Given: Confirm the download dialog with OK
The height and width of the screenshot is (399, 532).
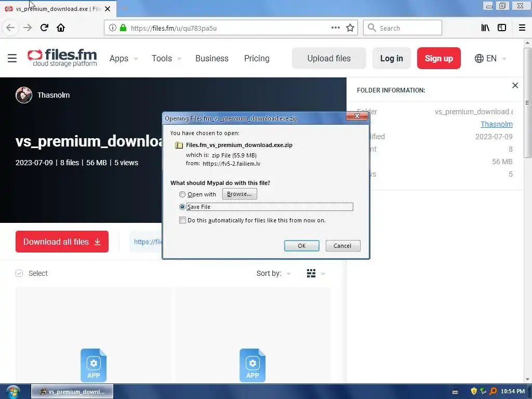Looking at the screenshot, I should tap(302, 246).
